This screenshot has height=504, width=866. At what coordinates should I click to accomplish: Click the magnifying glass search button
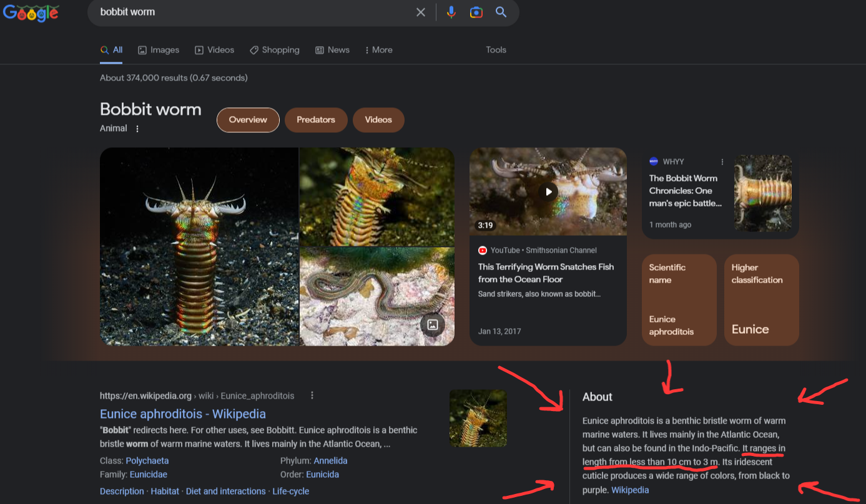[501, 12]
